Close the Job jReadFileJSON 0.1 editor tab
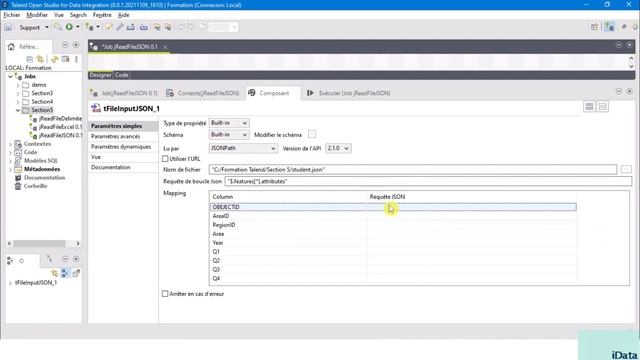 (165, 47)
